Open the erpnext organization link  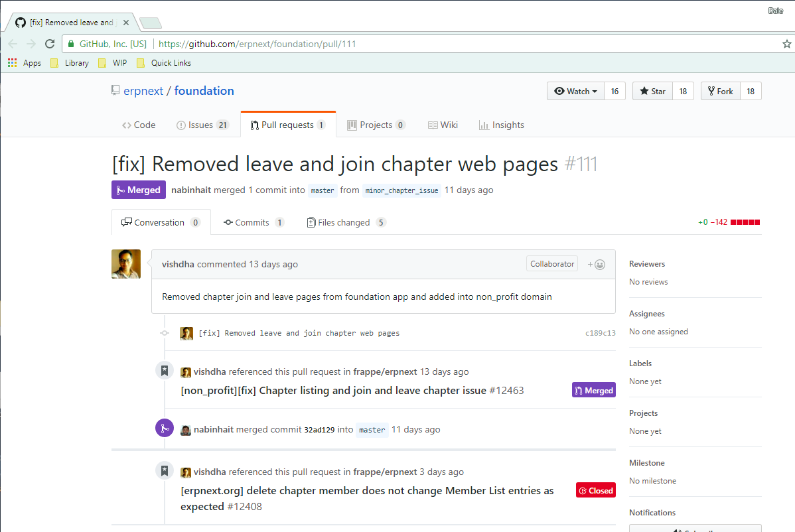[x=143, y=91]
